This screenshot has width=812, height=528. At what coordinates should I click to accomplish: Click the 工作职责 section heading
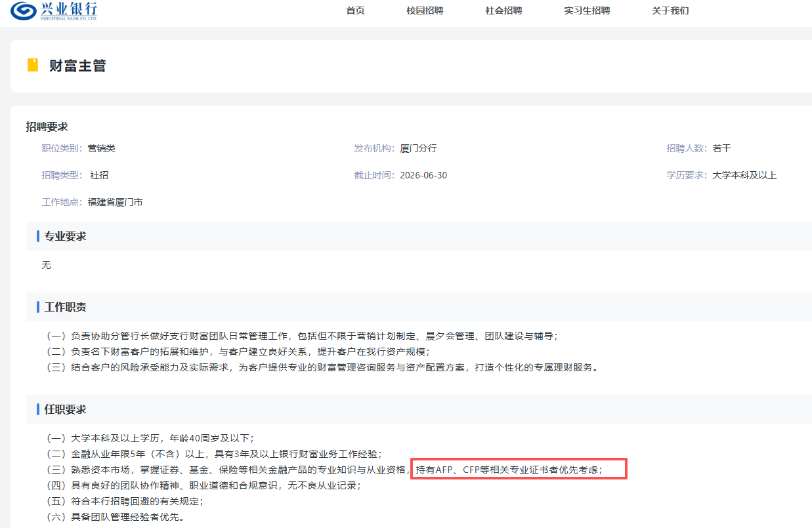point(65,307)
